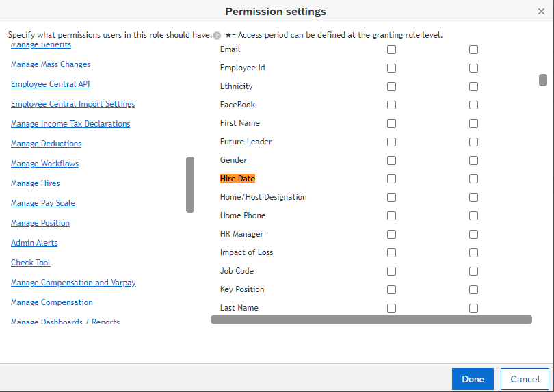
Task: Click the help question mark icon
Action: pyautogui.click(x=217, y=36)
